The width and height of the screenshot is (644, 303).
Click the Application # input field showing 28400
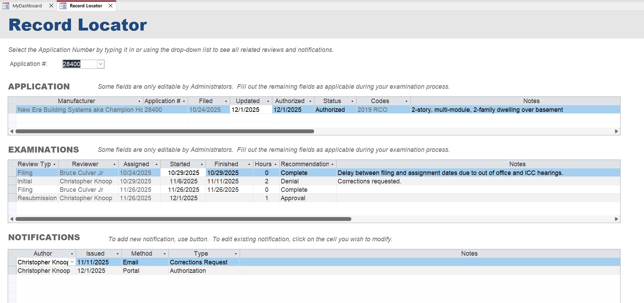(79, 64)
